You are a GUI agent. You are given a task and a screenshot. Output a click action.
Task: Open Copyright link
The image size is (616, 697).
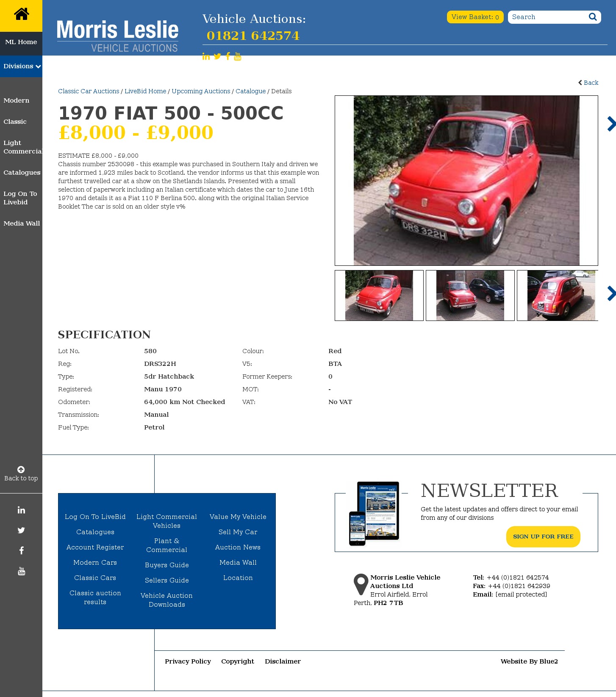(x=238, y=661)
